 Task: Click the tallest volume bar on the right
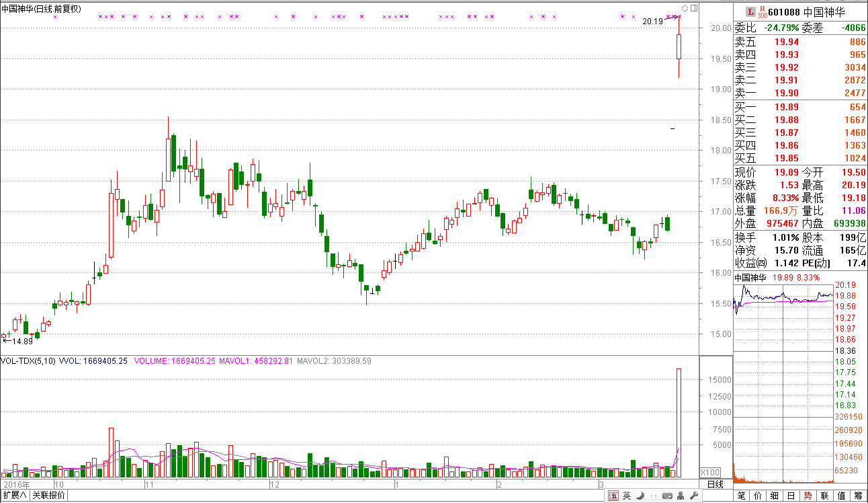[679, 423]
